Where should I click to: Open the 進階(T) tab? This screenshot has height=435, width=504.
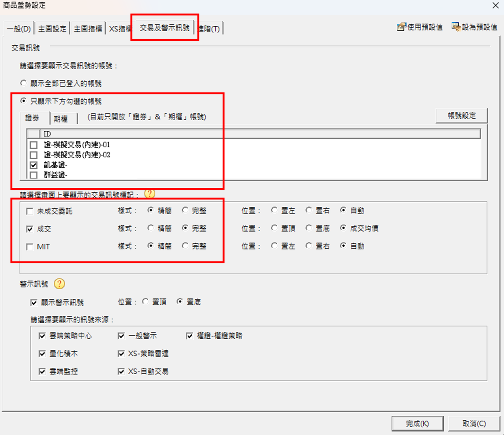coord(209,29)
